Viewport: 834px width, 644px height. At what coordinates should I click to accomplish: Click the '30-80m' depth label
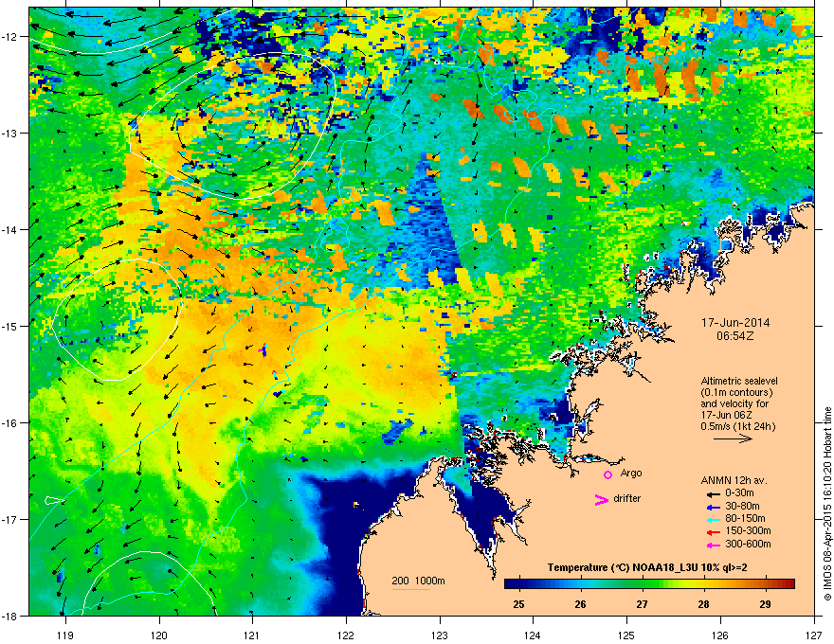pos(742,506)
